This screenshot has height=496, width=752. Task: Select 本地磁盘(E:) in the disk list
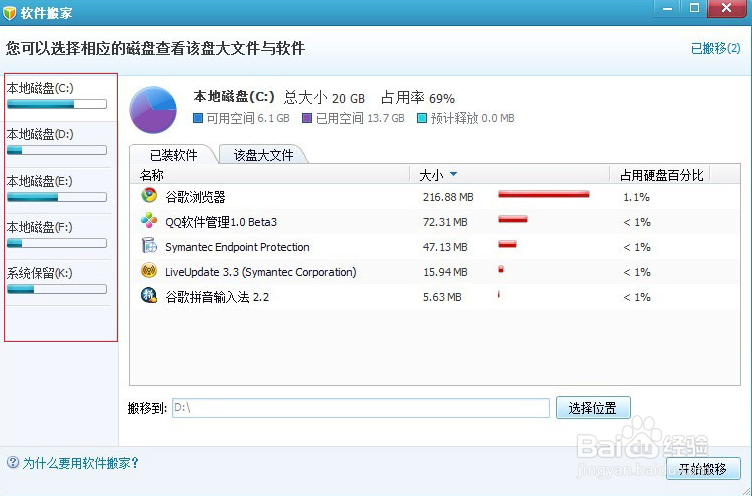click(57, 189)
